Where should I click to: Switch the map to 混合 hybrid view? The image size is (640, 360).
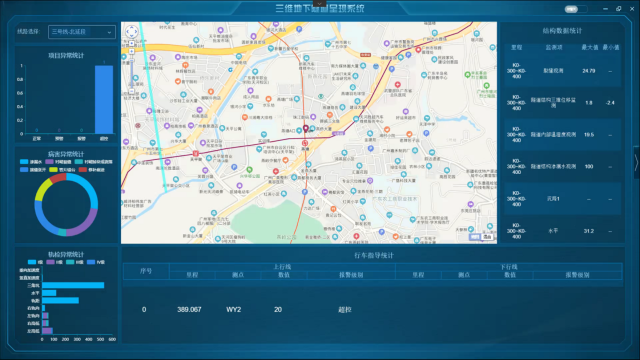[487, 237]
